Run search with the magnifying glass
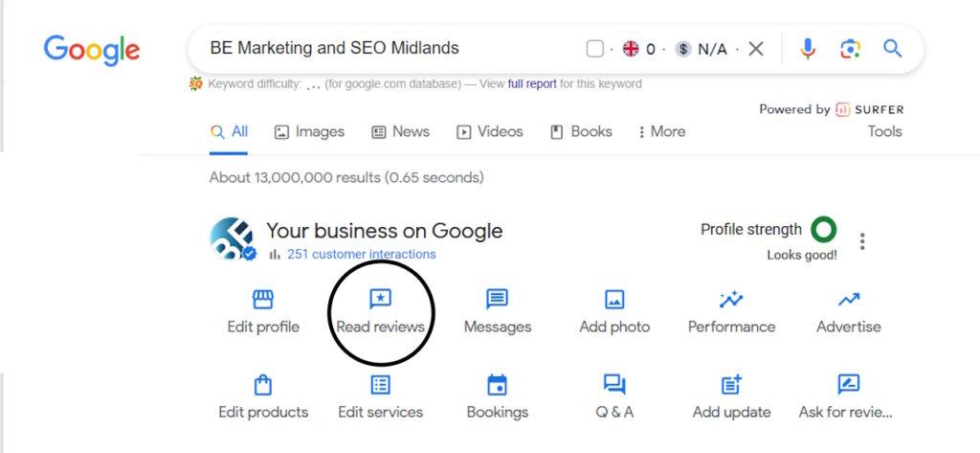Screen dimensions: 980x453 pos(893,48)
